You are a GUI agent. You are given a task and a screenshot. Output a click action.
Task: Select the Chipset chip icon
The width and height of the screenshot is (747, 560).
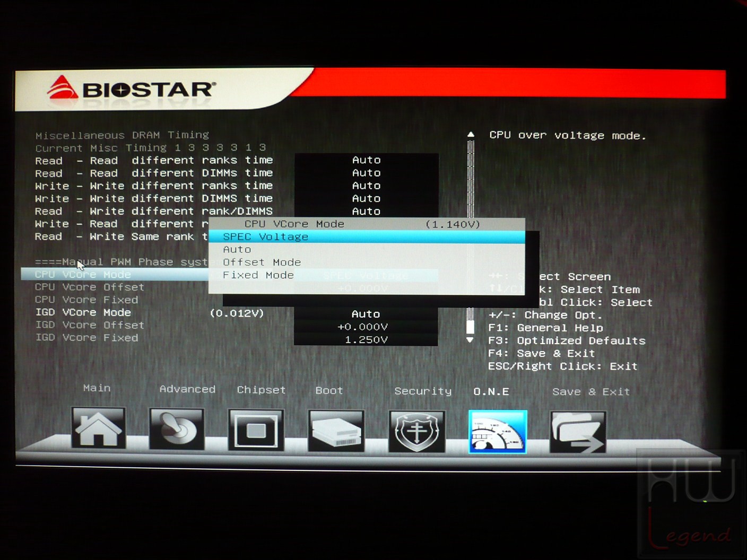(256, 430)
